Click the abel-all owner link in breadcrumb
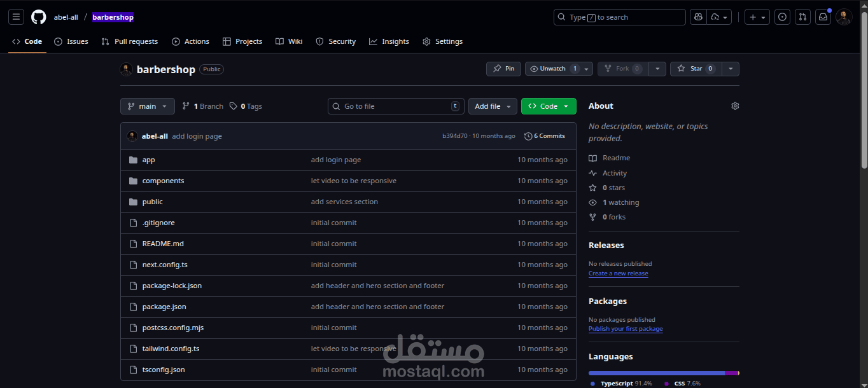Screen dimensions: 868x388 66,17
